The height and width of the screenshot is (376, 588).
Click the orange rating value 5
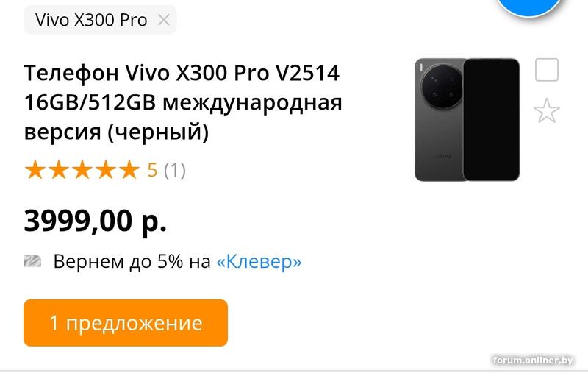pyautogui.click(x=152, y=170)
